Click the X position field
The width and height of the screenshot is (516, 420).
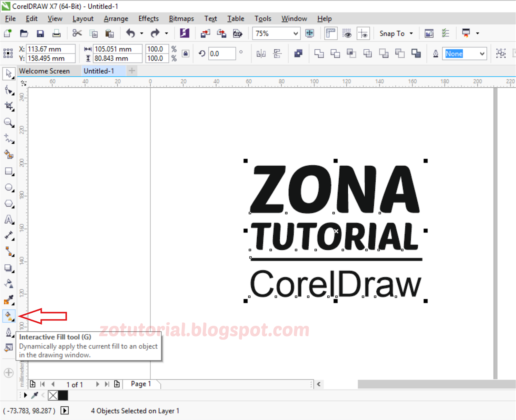pyautogui.click(x=50, y=49)
